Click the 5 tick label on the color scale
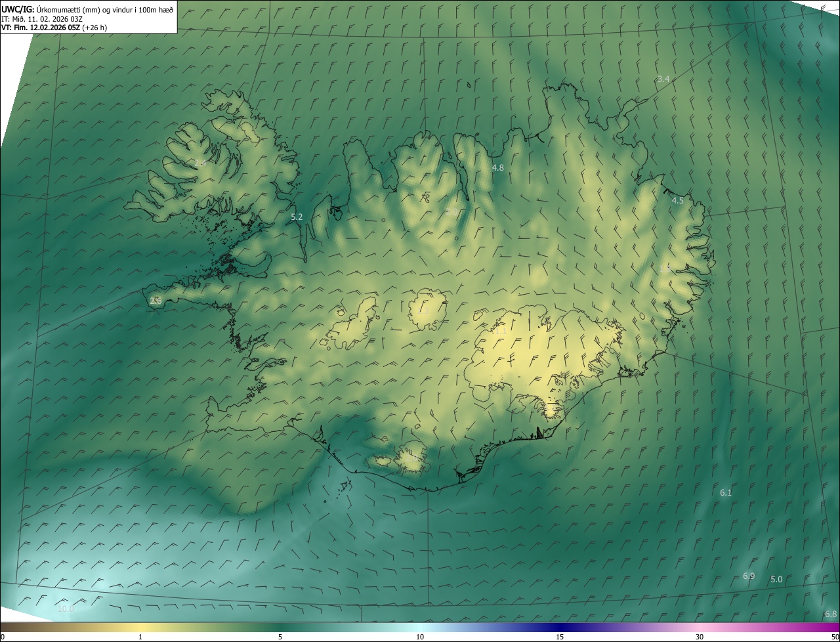Screen dimensions: 840x642 (280, 637)
